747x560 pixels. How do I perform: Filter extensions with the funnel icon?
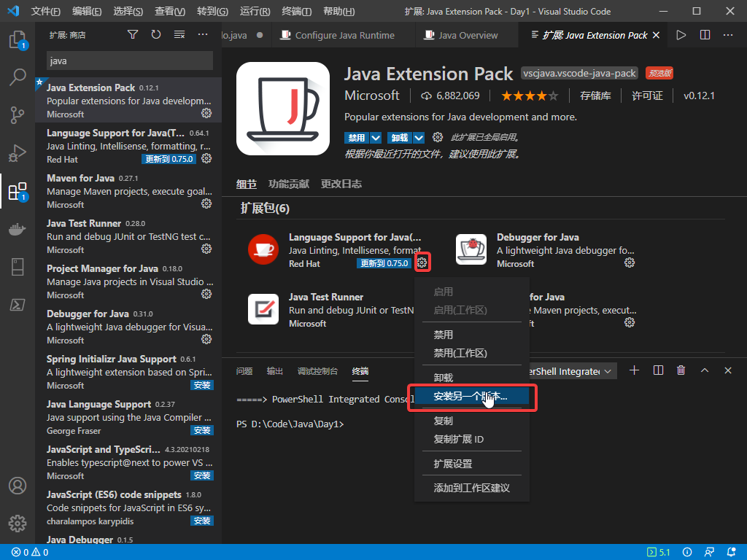pos(133,35)
